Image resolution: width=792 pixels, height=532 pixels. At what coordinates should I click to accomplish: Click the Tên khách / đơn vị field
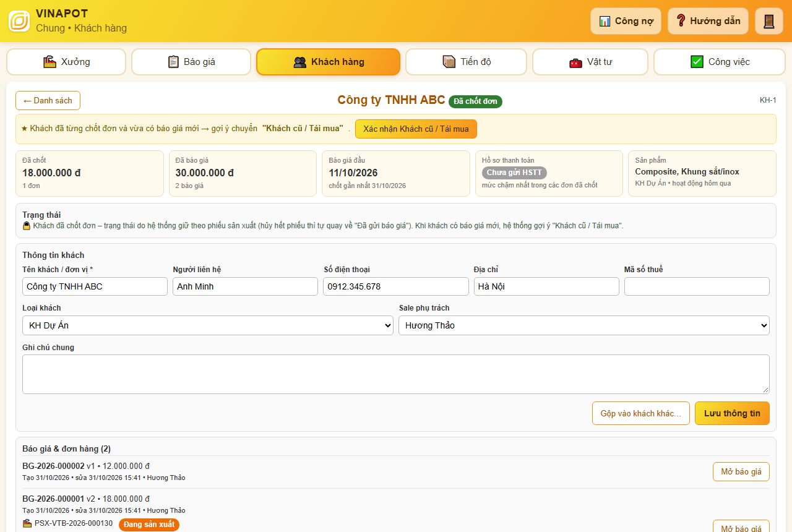click(x=95, y=286)
